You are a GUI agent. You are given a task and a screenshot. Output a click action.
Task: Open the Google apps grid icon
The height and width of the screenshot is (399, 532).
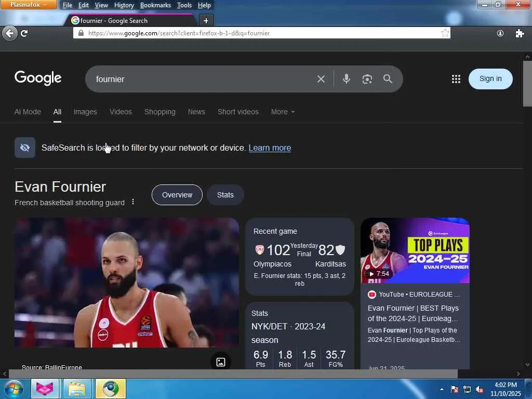456,79
